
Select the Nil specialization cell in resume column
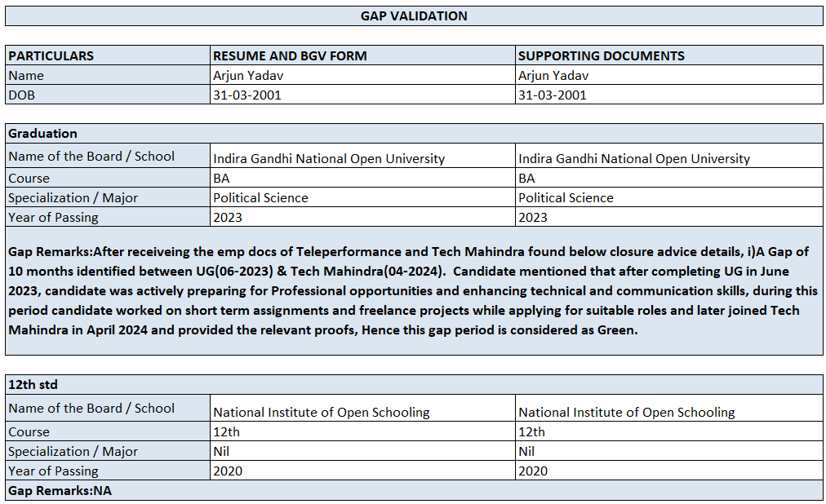pos(220,452)
